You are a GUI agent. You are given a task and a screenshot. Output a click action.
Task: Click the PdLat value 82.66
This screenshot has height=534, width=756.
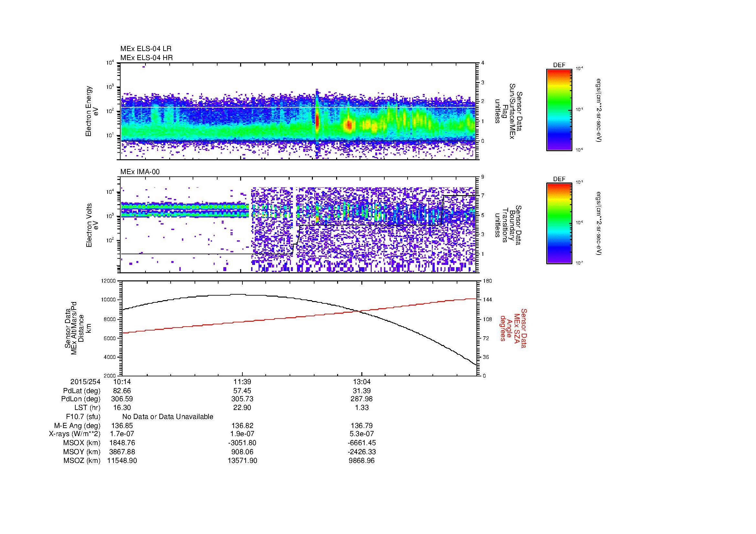122,391
